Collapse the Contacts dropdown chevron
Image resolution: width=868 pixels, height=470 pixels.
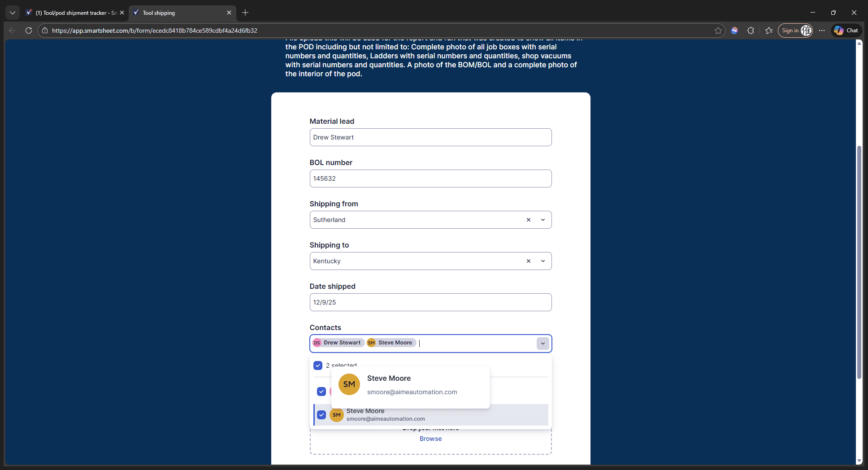click(543, 344)
